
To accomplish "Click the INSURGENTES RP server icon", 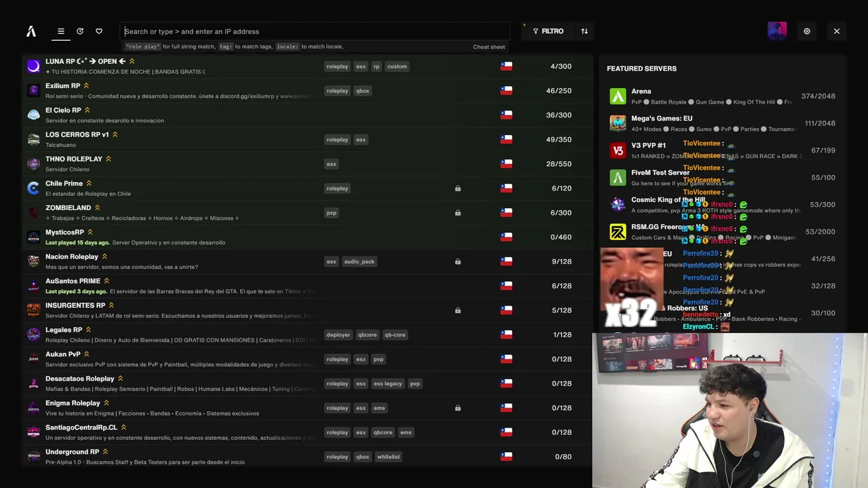I will coord(33,310).
